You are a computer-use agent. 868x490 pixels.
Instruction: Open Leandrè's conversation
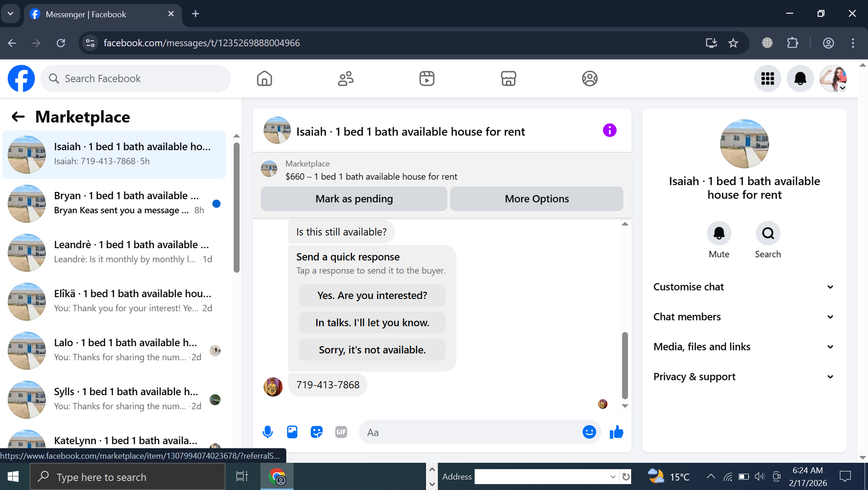pyautogui.click(x=114, y=253)
